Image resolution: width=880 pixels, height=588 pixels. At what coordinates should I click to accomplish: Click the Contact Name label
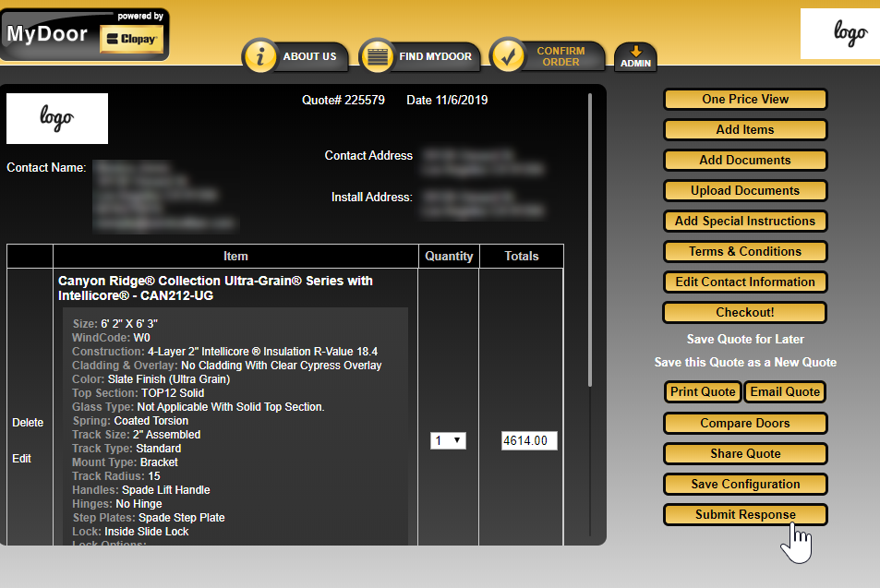46,167
